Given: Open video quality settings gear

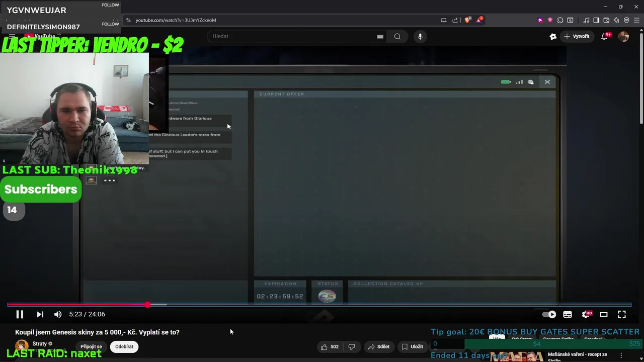Looking at the screenshot, I should tap(586, 314).
